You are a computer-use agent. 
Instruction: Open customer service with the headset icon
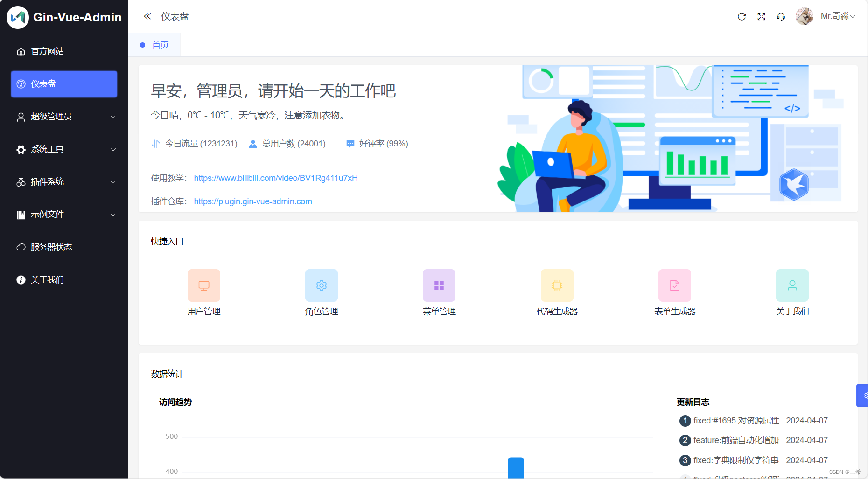781,16
